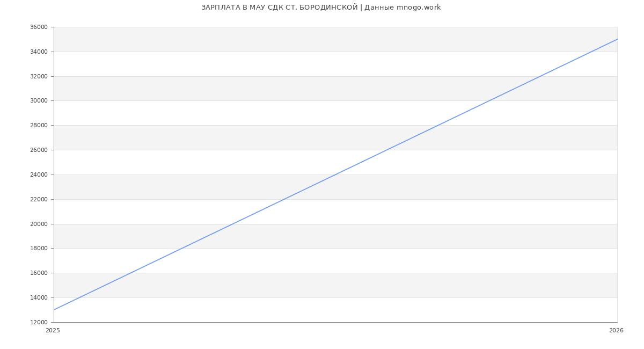
Task: Click the 20000 y-axis label
Action: click(39, 224)
